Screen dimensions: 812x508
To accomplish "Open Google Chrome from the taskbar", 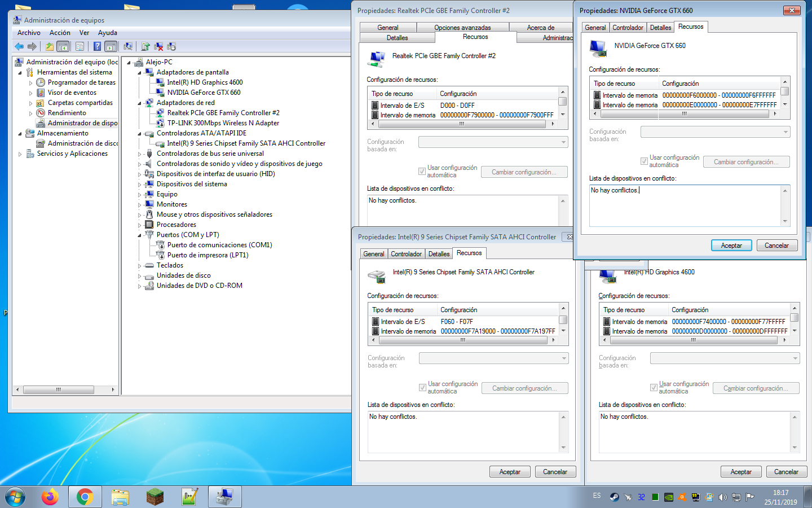I will pyautogui.click(x=85, y=497).
